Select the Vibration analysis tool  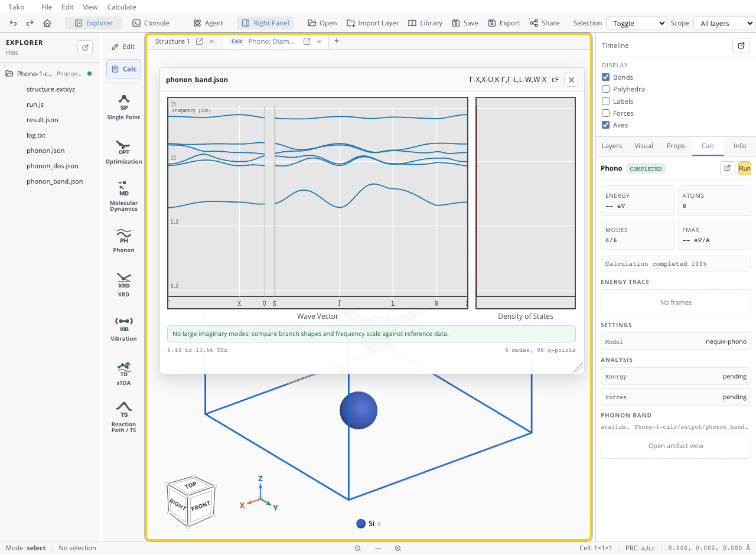pos(123,329)
